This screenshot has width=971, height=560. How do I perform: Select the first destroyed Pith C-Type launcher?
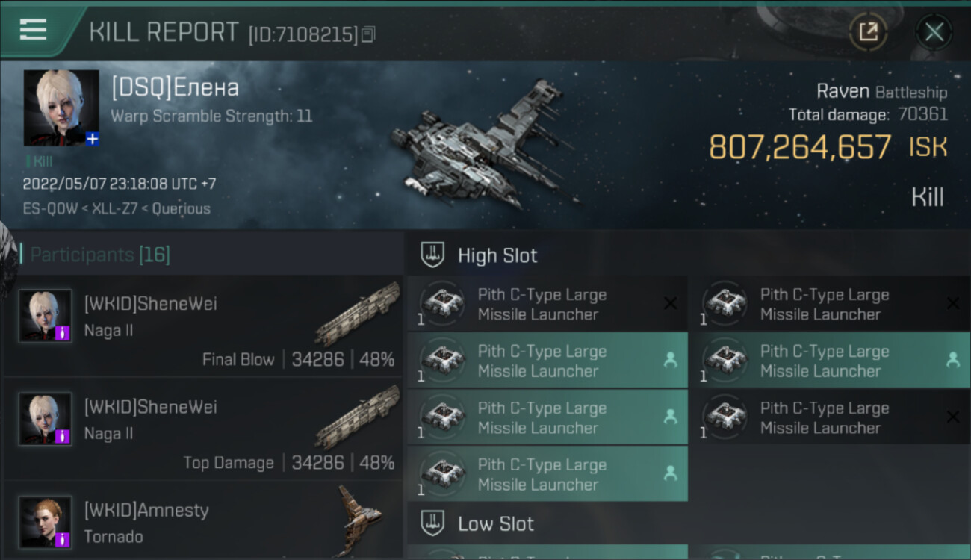547,304
